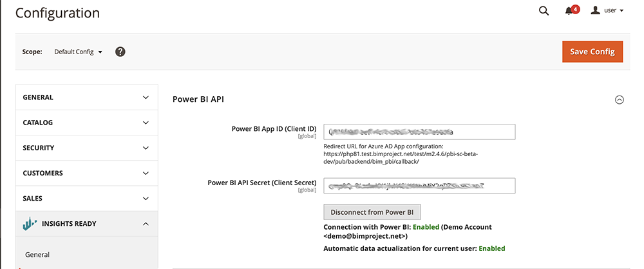644x269 pixels.
Task: Collapse the Power BI API group
Action: (620, 99)
